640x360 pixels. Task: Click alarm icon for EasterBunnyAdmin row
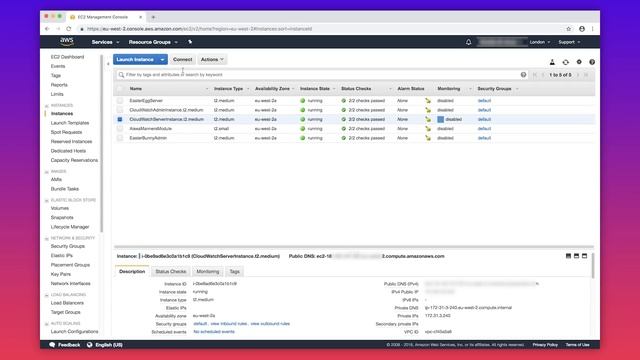[x=428, y=138]
